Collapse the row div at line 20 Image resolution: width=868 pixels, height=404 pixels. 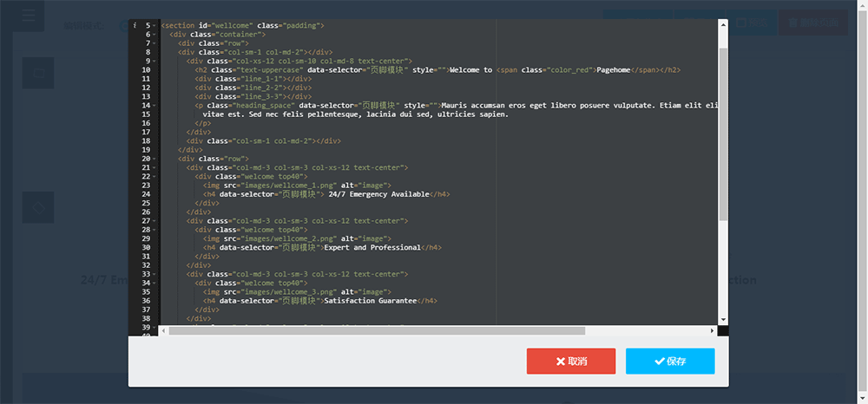click(x=154, y=159)
